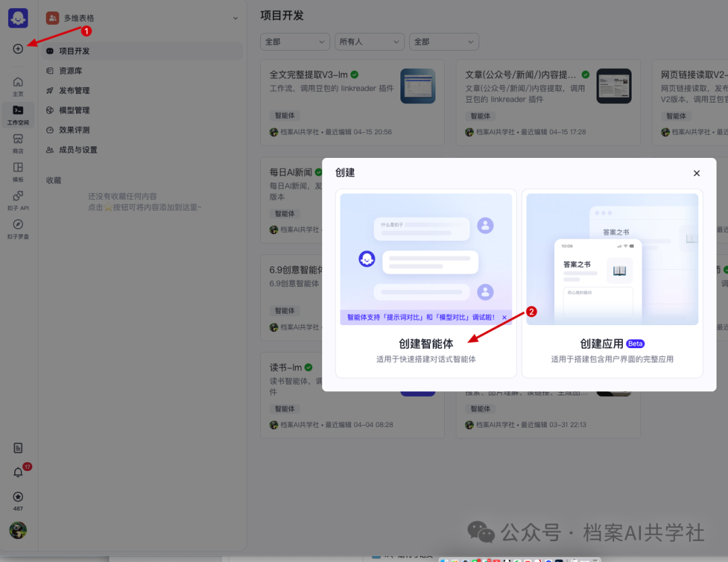728x562 pixels.
Task: Open 模板 templates in the sidebar
Action: [x=18, y=172]
